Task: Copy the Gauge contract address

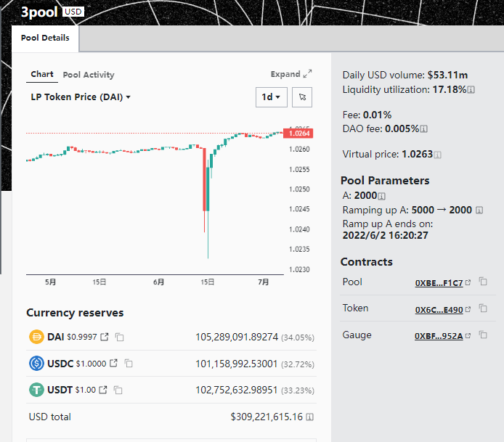Action: pos(483,335)
